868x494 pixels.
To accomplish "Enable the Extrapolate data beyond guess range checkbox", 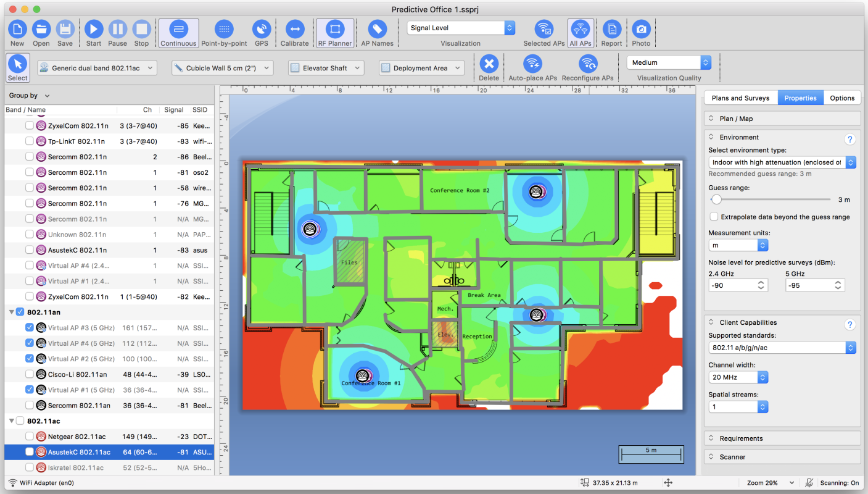I will (714, 217).
